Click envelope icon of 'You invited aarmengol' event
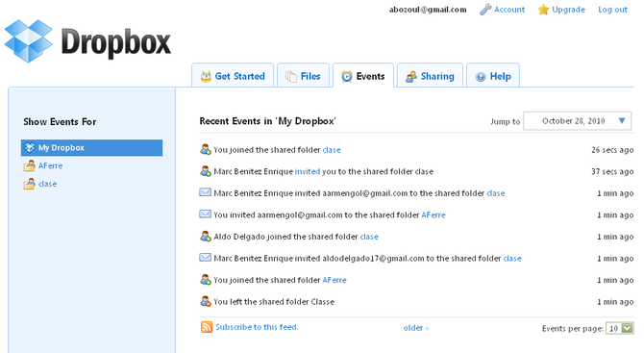The width and height of the screenshot is (644, 353). 206,214
